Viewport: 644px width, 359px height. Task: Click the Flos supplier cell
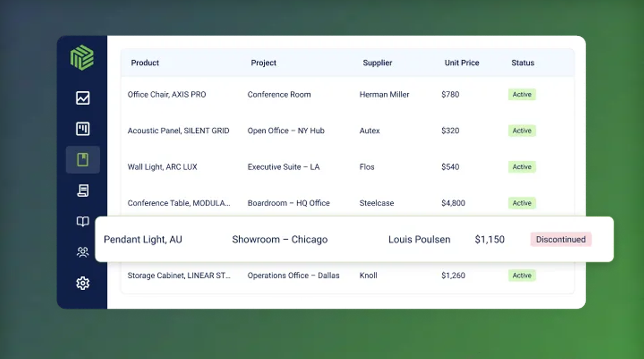[367, 167]
